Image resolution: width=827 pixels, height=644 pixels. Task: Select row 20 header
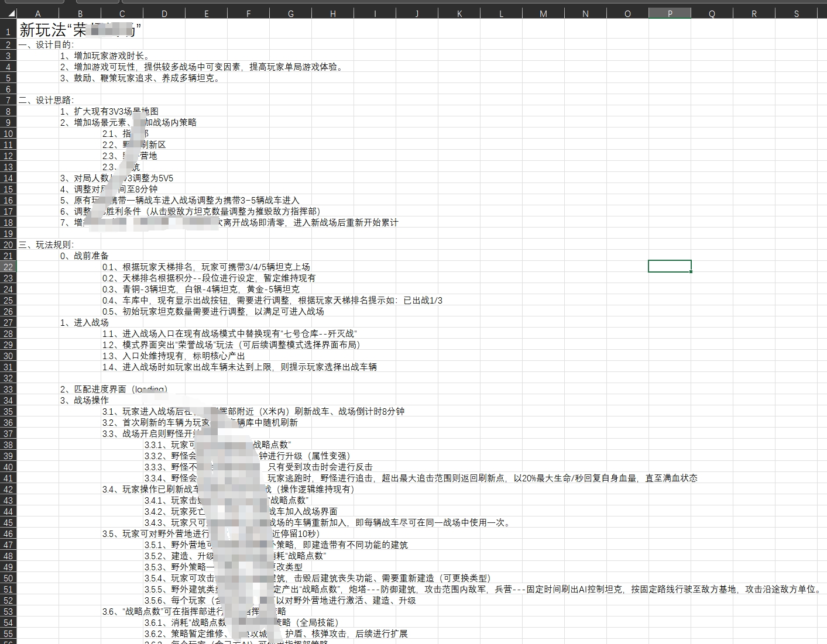[x=8, y=244]
